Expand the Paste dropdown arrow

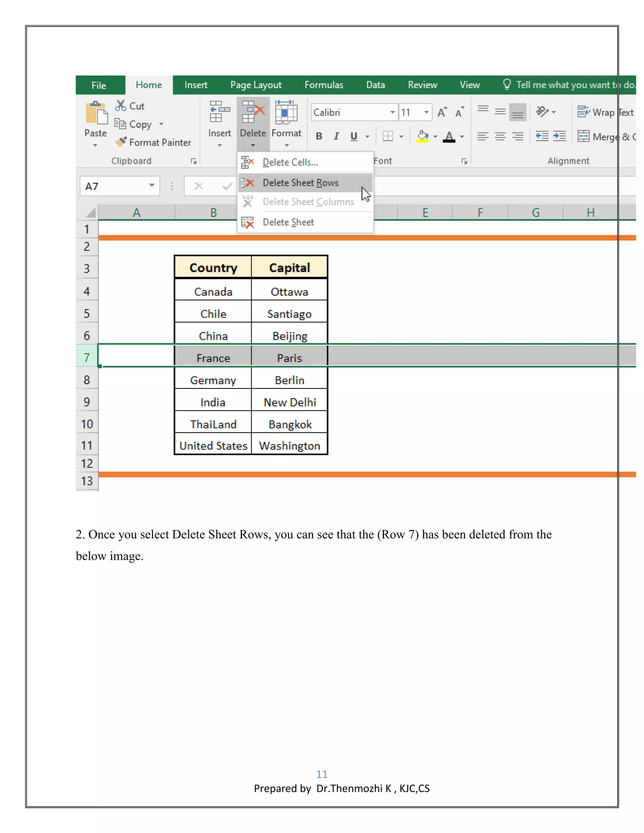[x=95, y=145]
